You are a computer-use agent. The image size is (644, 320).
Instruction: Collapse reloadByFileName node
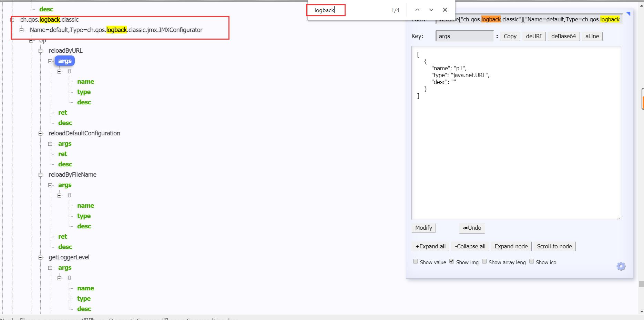[41, 175]
